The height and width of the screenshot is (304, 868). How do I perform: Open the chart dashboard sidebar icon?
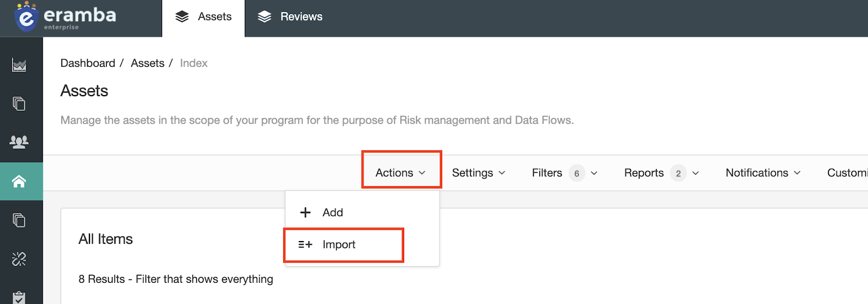pyautogui.click(x=19, y=65)
